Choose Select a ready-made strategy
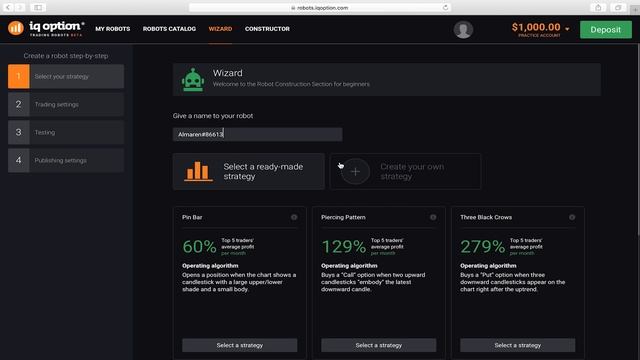Viewport: 640px width, 360px height. [x=249, y=171]
